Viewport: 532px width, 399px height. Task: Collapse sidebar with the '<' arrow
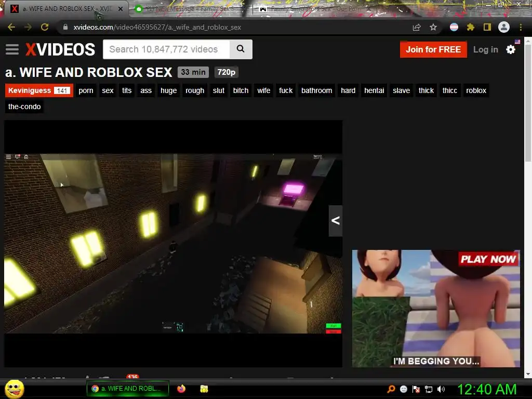pyautogui.click(x=335, y=221)
